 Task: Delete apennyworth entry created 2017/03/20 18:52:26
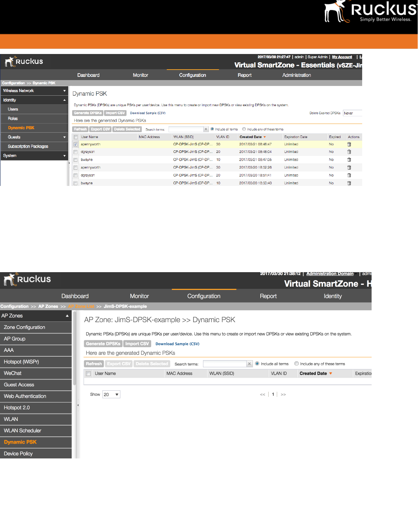pyautogui.click(x=349, y=167)
